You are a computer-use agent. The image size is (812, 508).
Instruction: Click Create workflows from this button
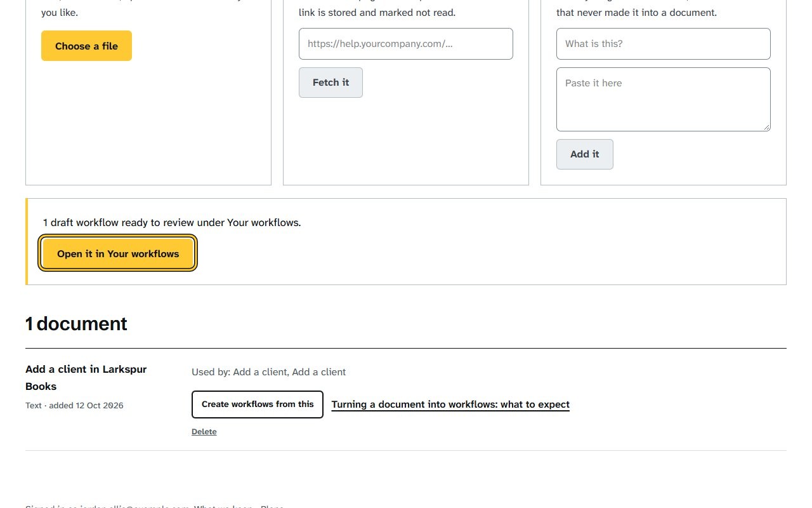pyautogui.click(x=258, y=404)
